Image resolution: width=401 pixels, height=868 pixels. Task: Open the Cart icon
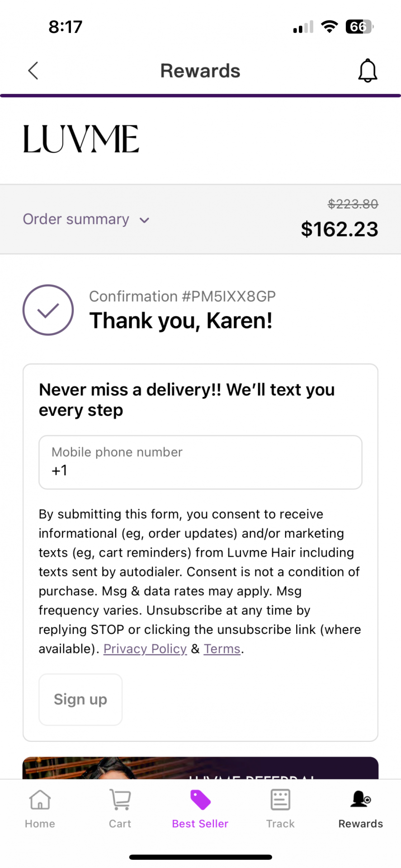(120, 800)
